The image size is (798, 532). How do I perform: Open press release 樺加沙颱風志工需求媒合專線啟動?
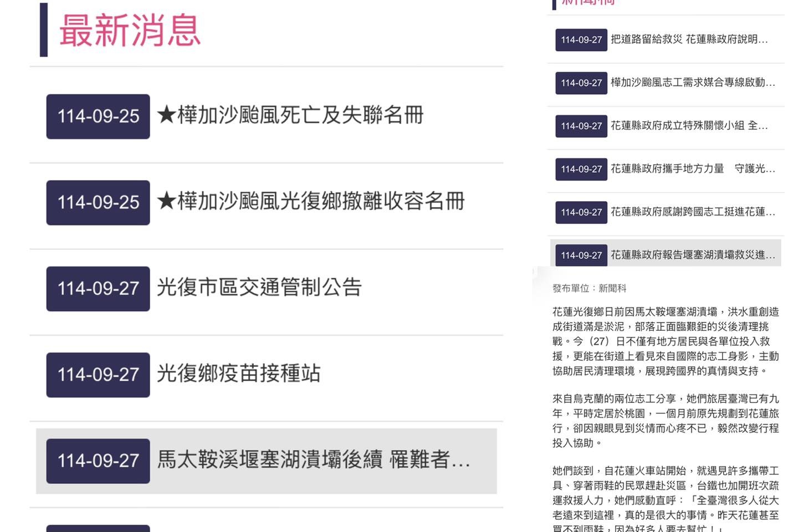point(693,83)
